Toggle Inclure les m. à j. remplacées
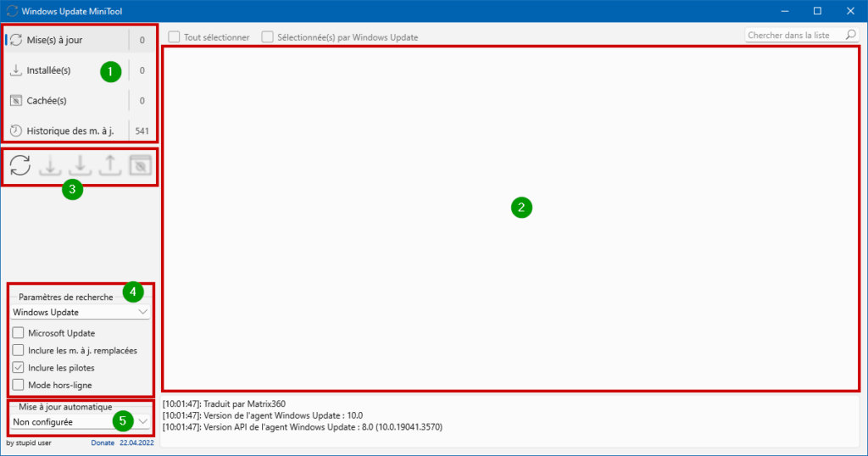The height and width of the screenshot is (456, 868). 19,350
